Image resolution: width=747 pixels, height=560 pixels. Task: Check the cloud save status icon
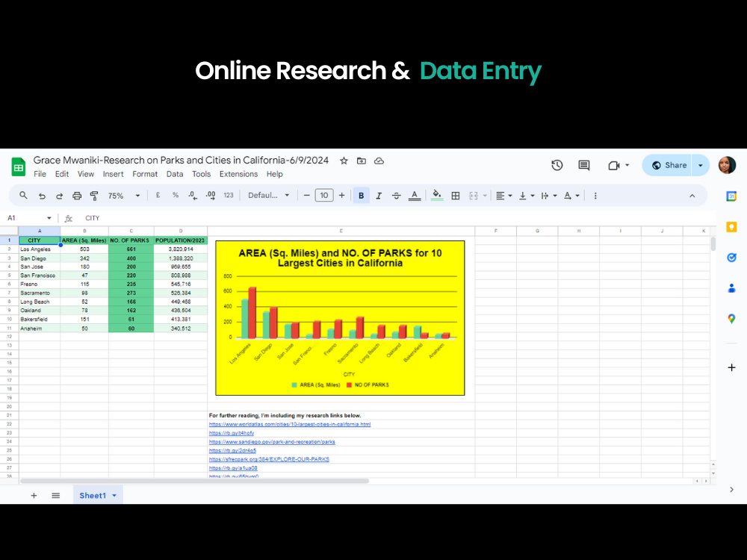(x=379, y=161)
